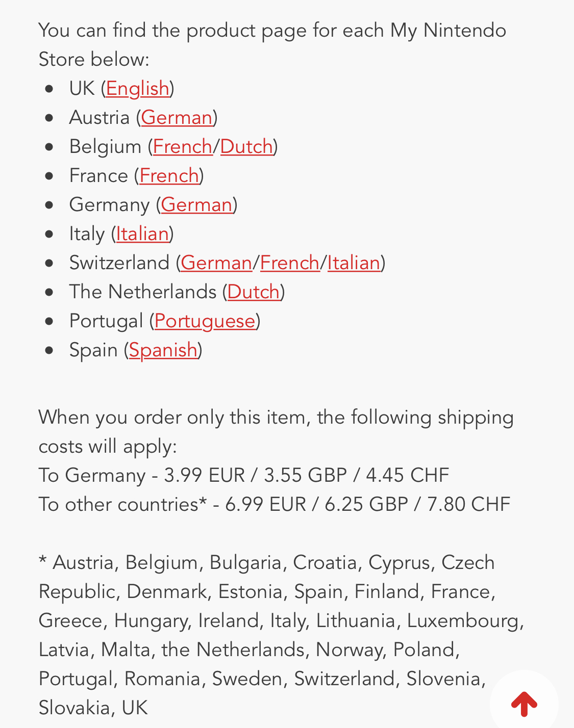Open the Spain Spanish store link
Viewport: 574px width, 728px height.
(x=163, y=350)
